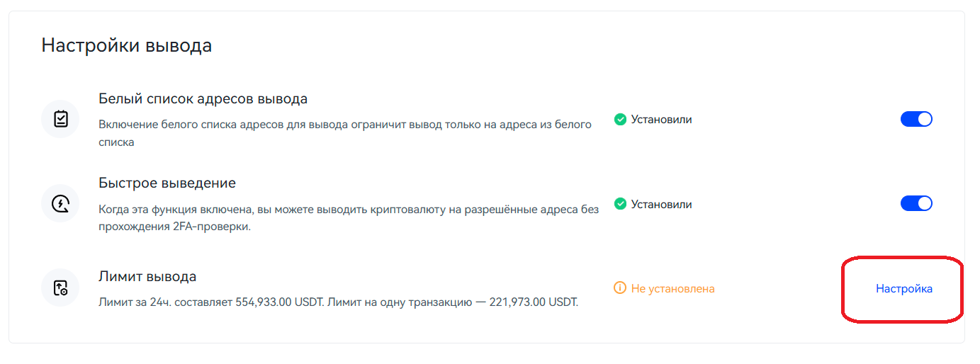Select the Лимит вывода title
980x364 pixels.
click(x=147, y=277)
